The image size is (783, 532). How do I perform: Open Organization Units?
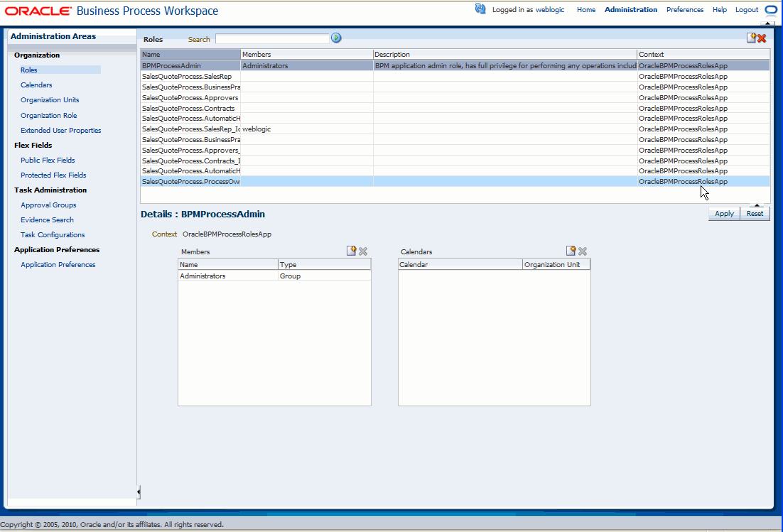[x=50, y=100]
